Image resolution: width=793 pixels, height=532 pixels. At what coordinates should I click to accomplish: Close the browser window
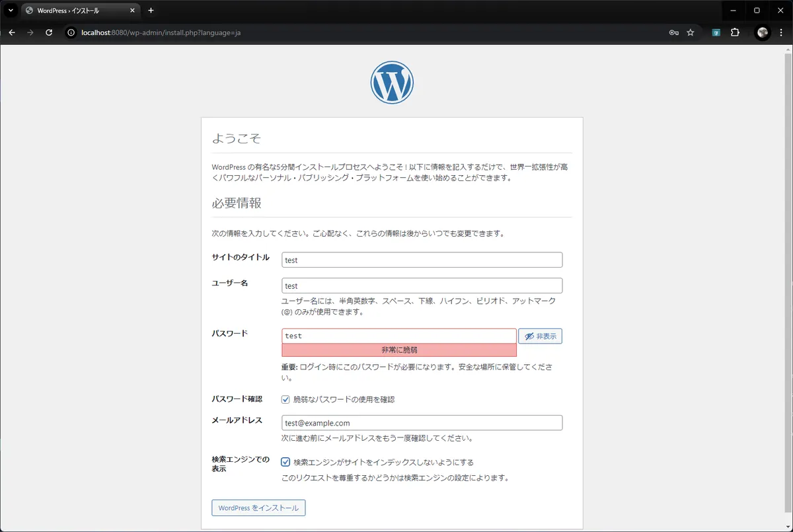click(780, 11)
